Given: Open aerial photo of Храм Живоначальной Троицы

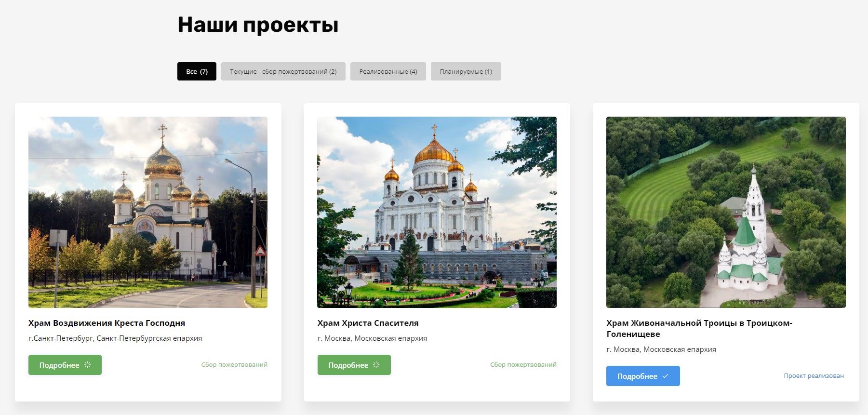Looking at the screenshot, I should click(726, 212).
